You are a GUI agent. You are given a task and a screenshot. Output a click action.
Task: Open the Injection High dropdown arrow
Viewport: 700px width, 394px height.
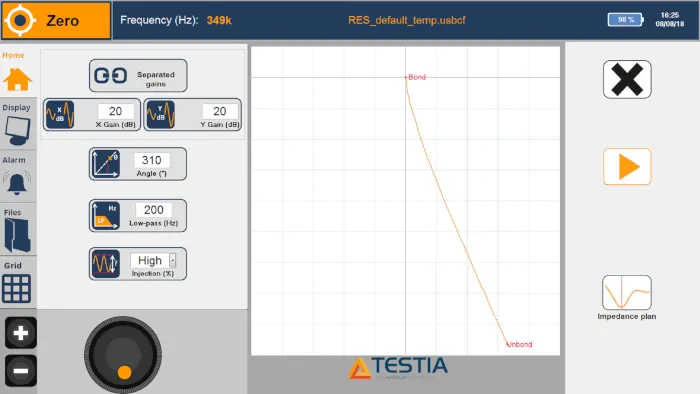(172, 260)
